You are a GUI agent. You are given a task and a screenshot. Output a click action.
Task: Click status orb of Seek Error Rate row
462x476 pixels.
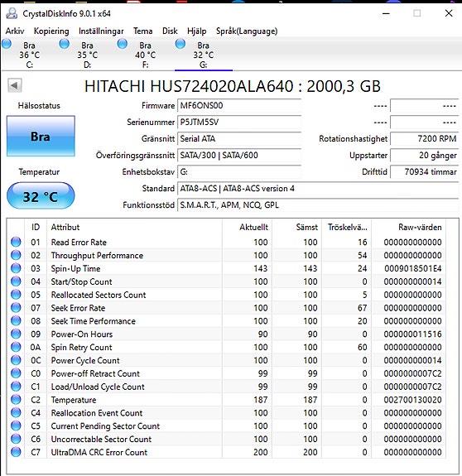(16, 307)
